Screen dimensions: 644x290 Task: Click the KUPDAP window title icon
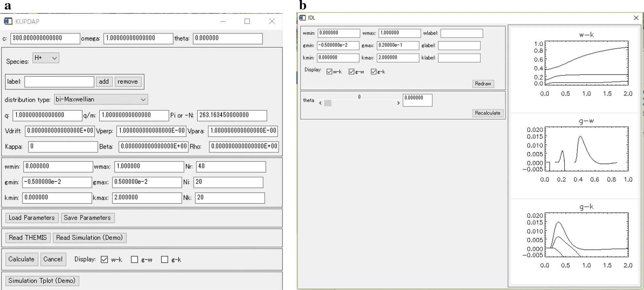(x=8, y=21)
